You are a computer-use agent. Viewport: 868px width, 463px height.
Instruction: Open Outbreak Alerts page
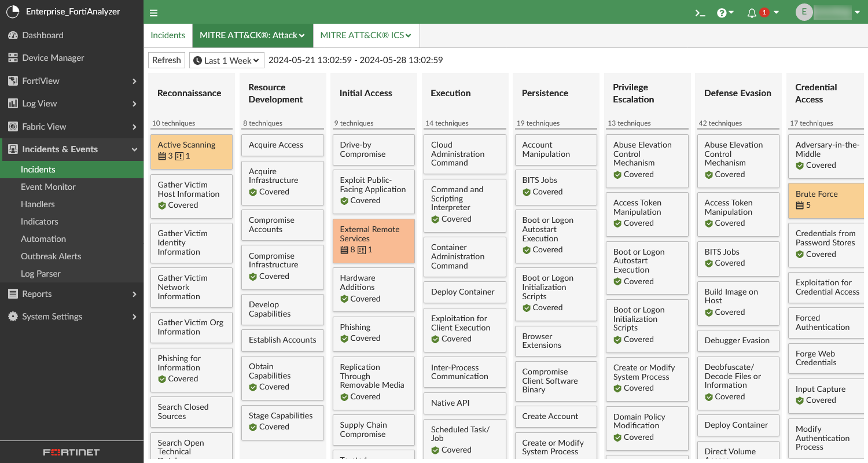pyautogui.click(x=51, y=256)
